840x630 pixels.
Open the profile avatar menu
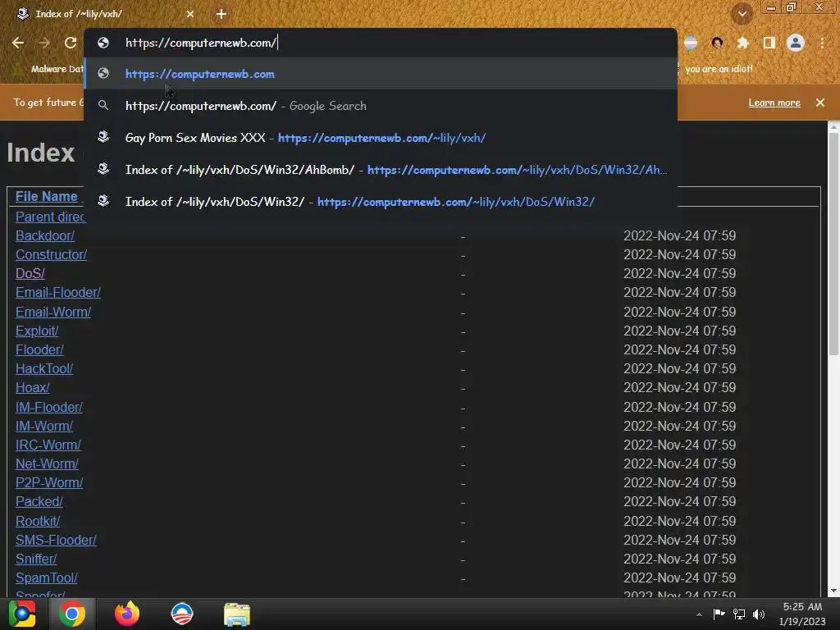pos(796,43)
